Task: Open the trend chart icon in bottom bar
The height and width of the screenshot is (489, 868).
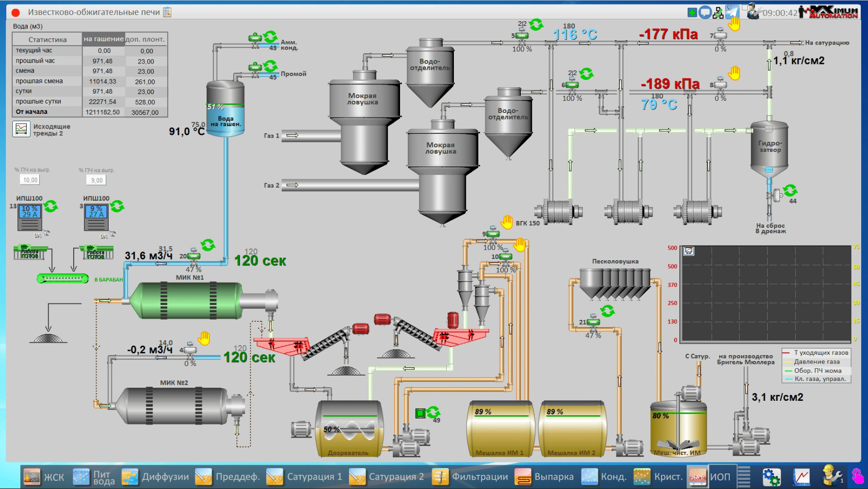Action: [802, 477]
